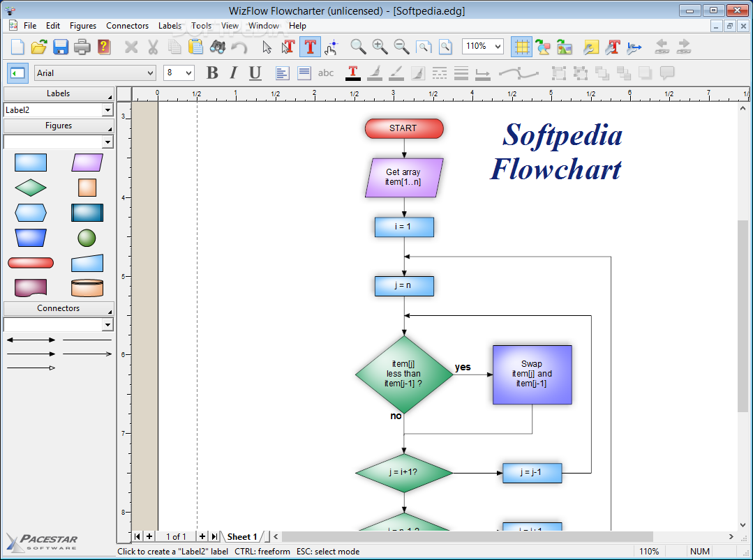Select the green diamond decision figure
This screenshot has height=560, width=753.
[31, 188]
